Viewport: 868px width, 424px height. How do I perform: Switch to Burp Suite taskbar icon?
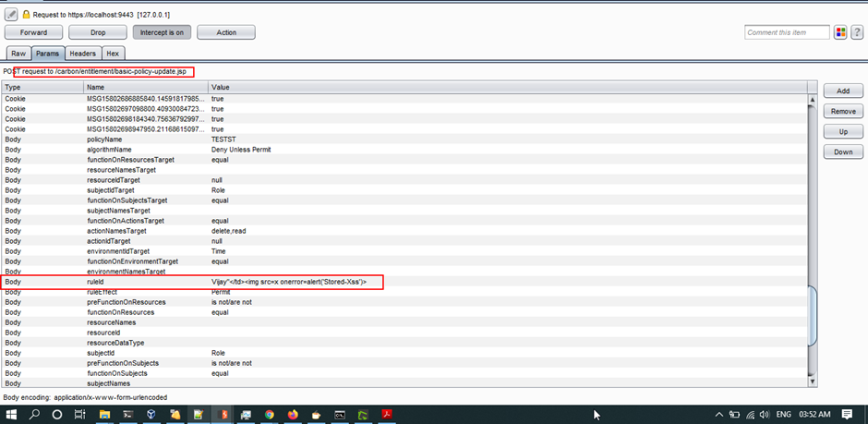[223, 414]
